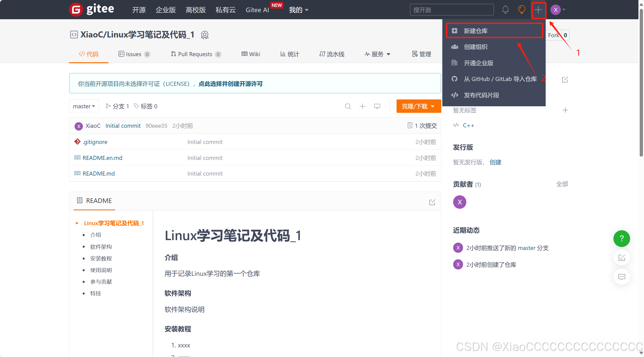Image resolution: width=644 pixels, height=357 pixels.
Task: Open the 克隆/下载 dropdown button
Action: [x=419, y=106]
